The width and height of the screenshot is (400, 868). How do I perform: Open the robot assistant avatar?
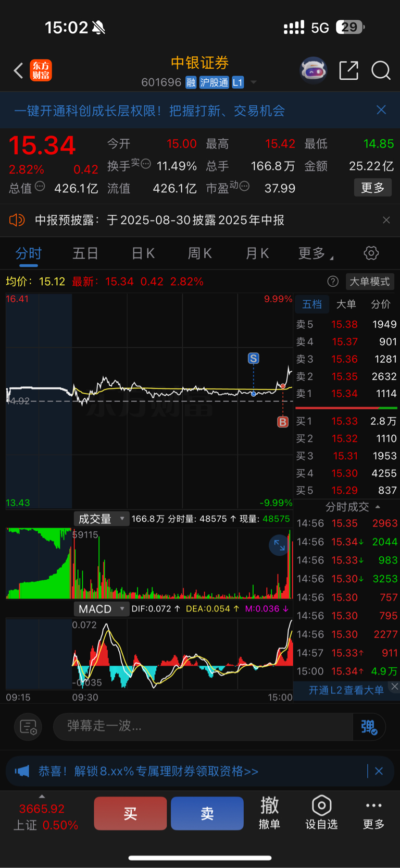pos(313,70)
